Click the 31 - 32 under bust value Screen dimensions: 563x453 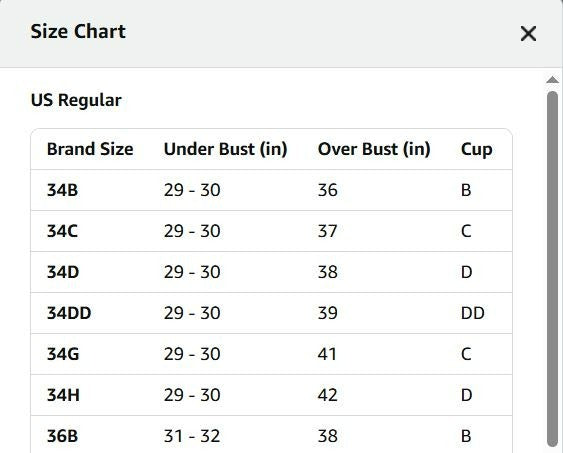192,436
